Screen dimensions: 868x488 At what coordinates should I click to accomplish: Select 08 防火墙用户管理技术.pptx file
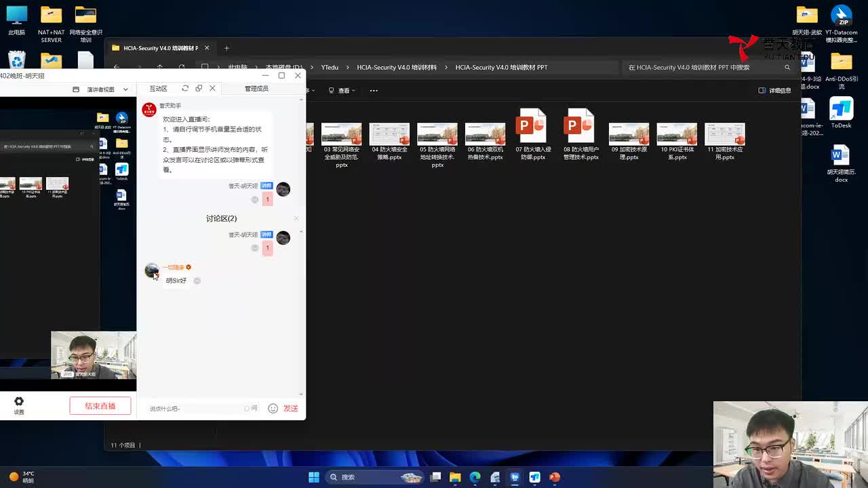(580, 134)
